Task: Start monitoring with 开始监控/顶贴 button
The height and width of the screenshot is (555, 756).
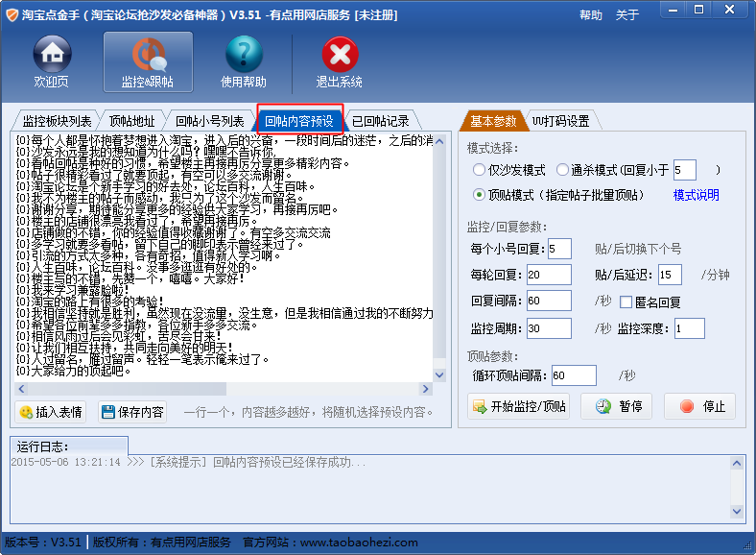Action: (x=518, y=406)
